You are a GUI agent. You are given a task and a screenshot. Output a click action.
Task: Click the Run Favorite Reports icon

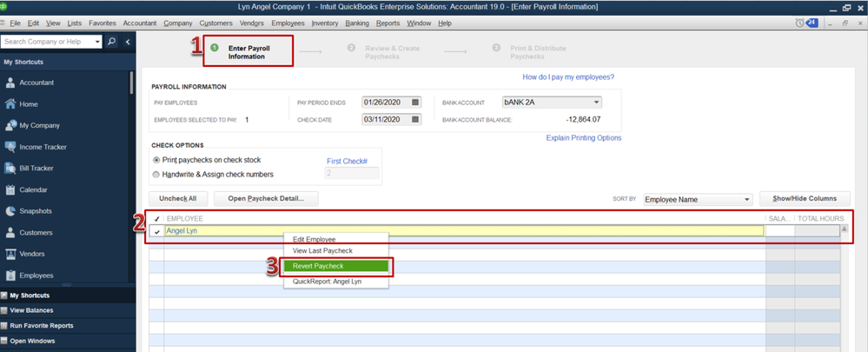pos(4,326)
